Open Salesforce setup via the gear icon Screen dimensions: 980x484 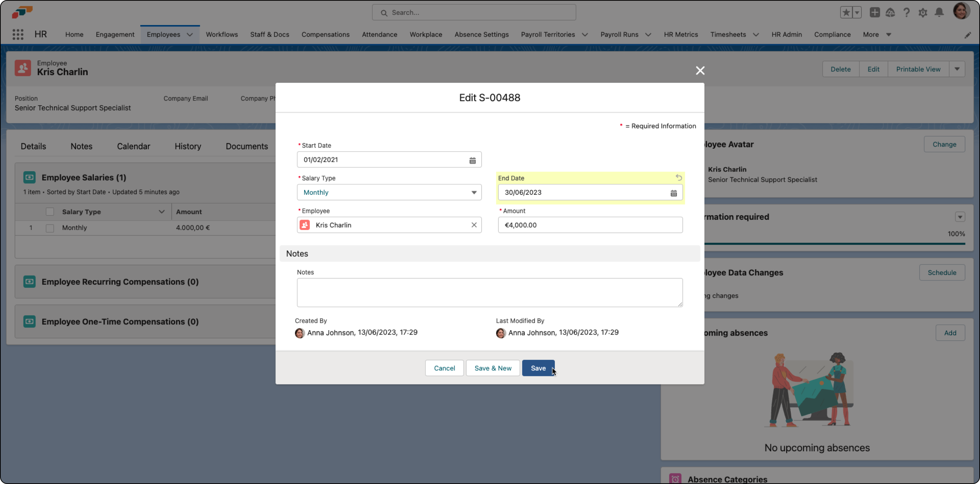pos(922,12)
